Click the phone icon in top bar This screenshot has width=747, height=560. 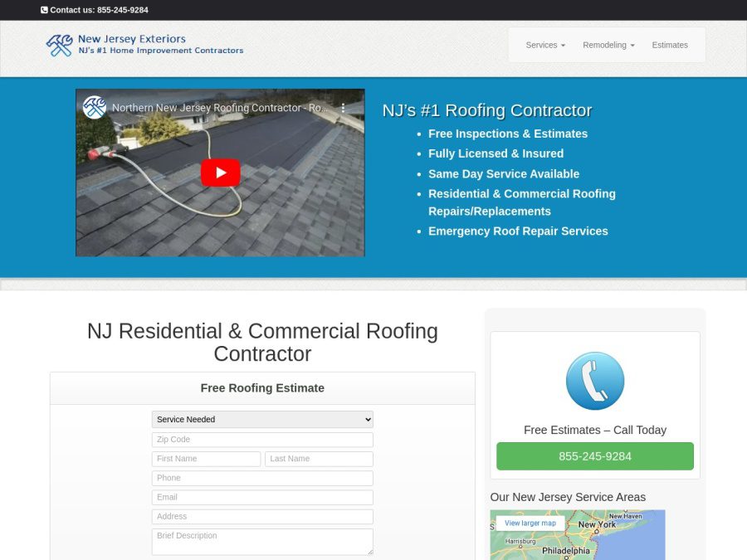(45, 10)
